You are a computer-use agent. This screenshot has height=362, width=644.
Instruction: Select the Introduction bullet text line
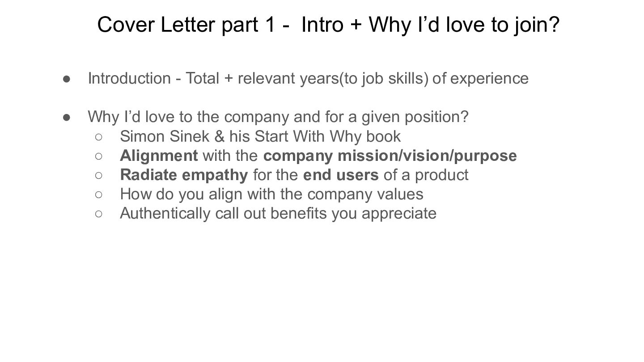coord(308,78)
